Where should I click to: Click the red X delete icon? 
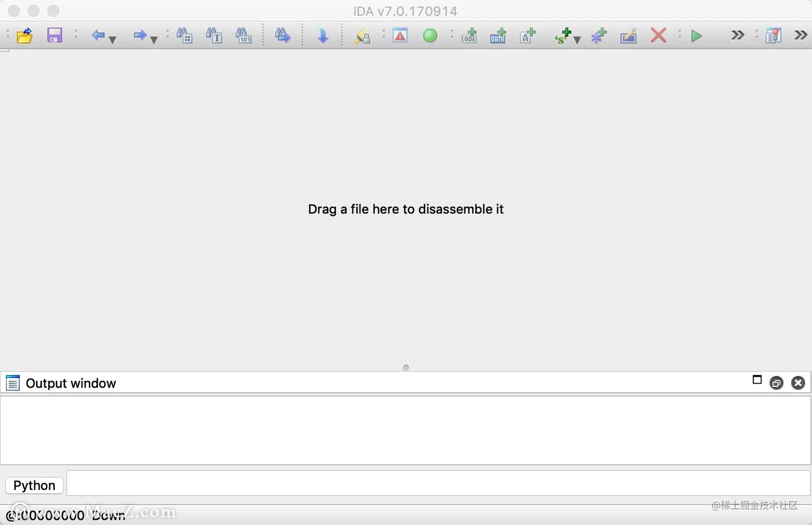pyautogui.click(x=658, y=36)
